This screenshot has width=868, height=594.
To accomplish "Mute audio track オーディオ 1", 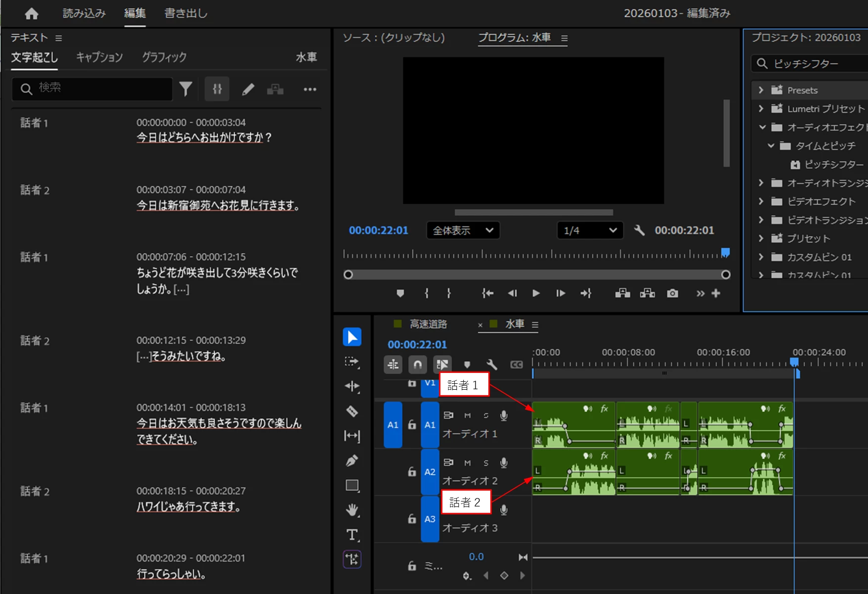I will [468, 415].
